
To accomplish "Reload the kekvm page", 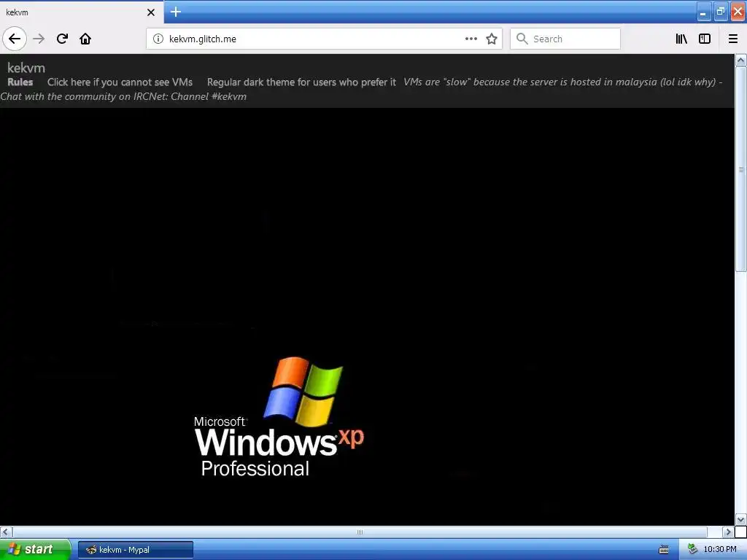I will 62,39.
